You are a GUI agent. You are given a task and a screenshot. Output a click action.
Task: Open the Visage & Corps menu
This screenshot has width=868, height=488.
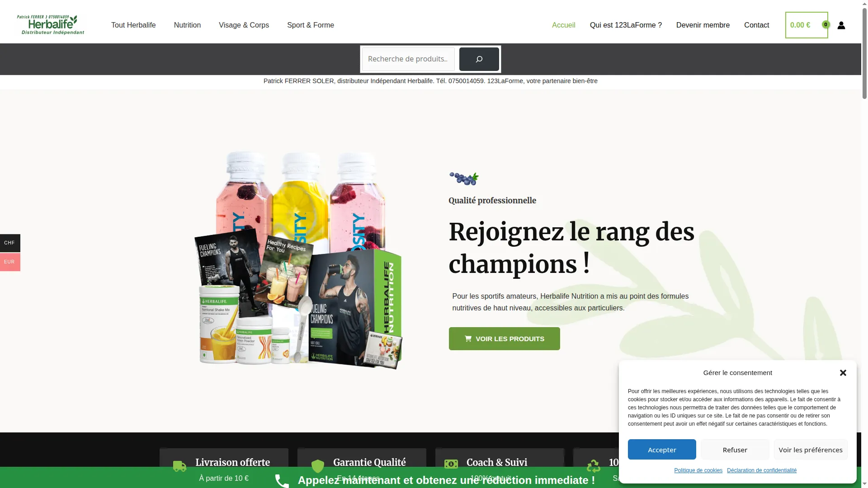pyautogui.click(x=244, y=25)
